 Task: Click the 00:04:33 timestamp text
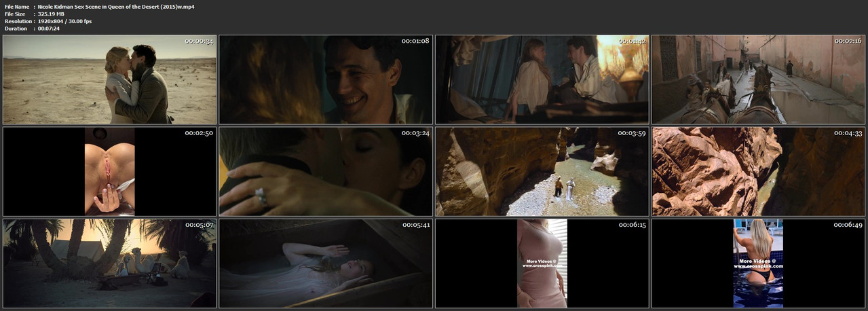pos(848,132)
